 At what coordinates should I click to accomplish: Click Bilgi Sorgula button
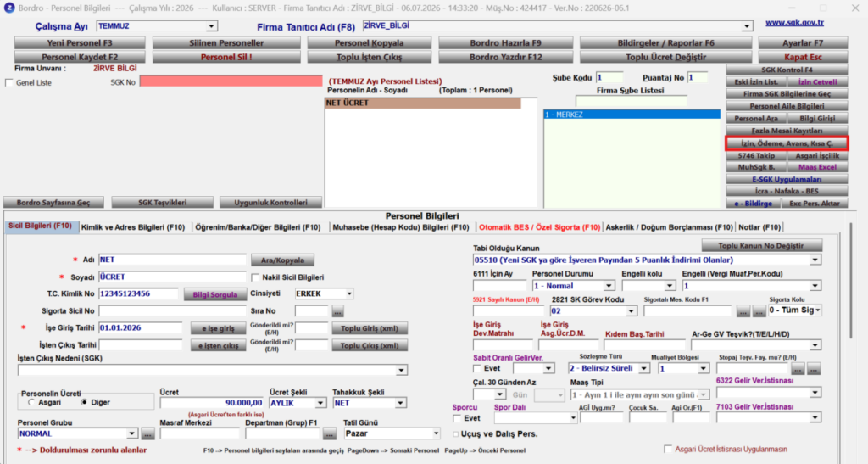click(x=215, y=294)
